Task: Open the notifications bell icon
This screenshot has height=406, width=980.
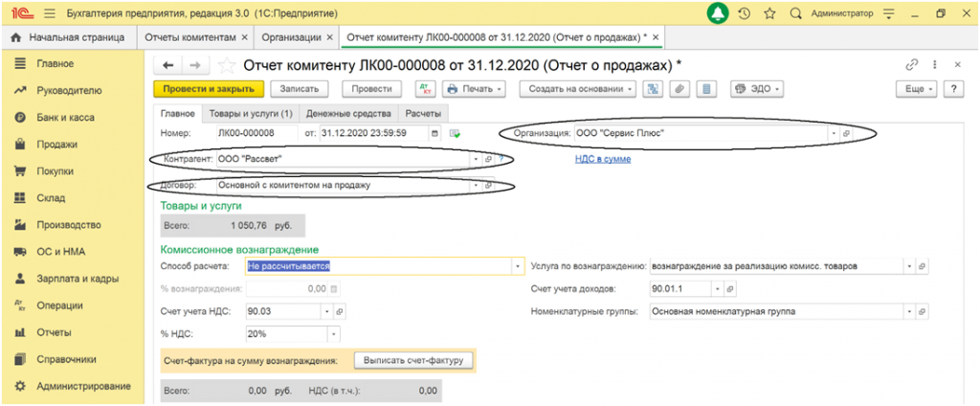Action: [x=718, y=13]
